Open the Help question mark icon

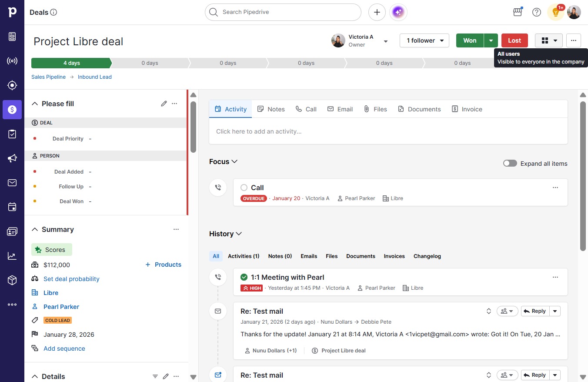point(537,12)
